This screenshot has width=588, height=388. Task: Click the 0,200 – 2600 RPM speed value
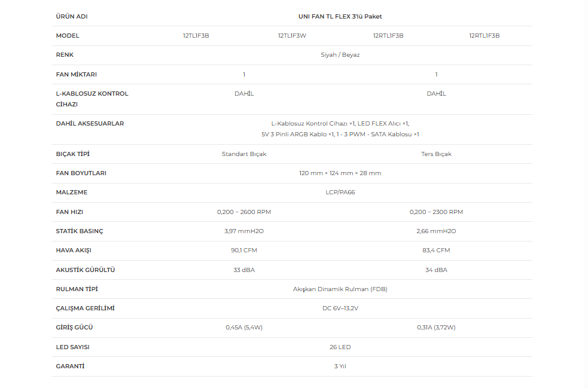[244, 212]
